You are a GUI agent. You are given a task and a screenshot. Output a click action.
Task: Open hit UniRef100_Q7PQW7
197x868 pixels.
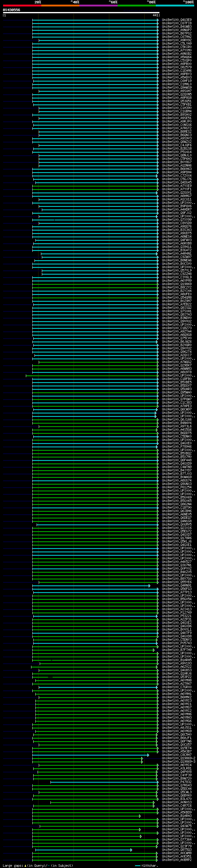click(x=177, y=399)
